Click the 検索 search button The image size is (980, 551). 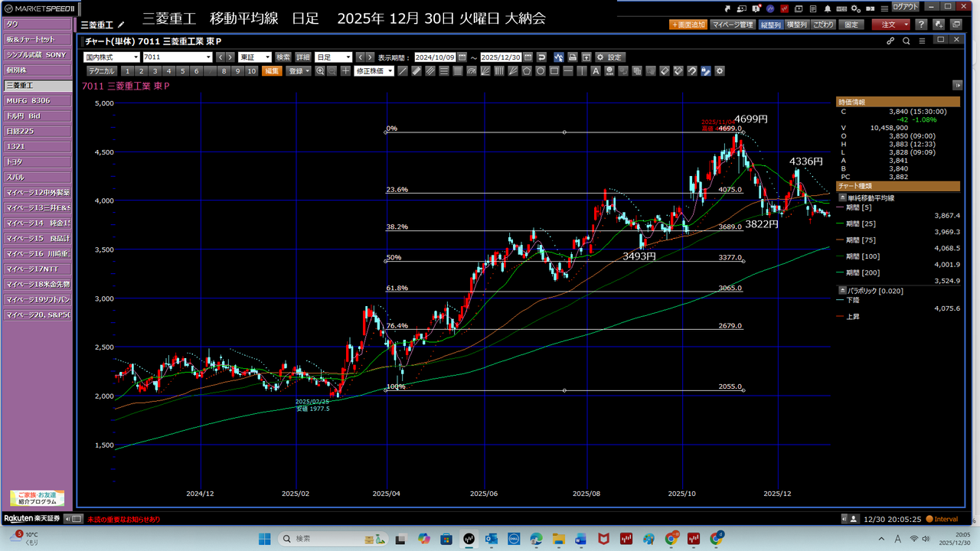tap(283, 57)
